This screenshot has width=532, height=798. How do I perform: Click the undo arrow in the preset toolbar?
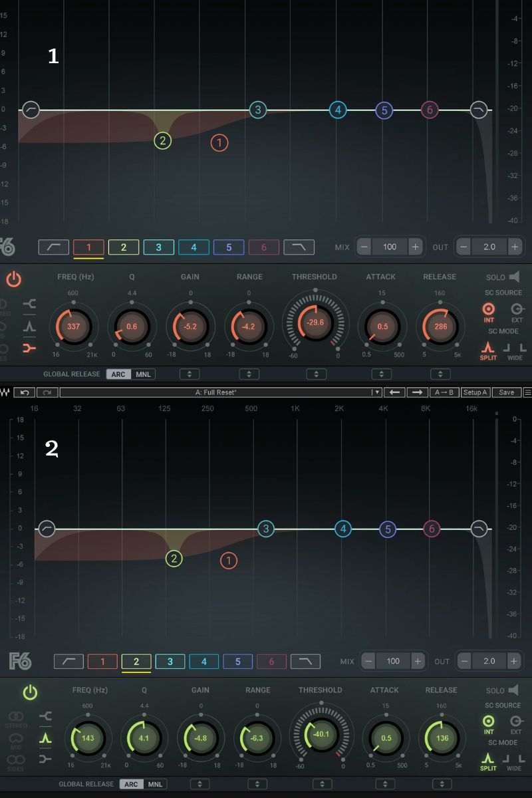coord(24,392)
